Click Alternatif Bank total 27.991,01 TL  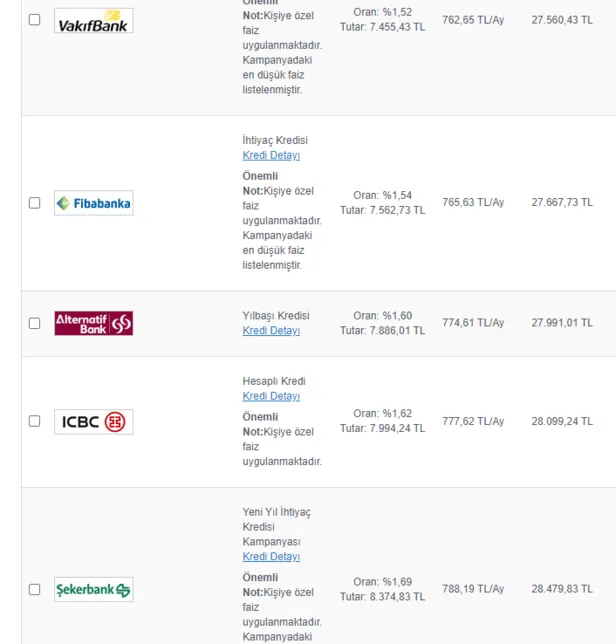561,322
